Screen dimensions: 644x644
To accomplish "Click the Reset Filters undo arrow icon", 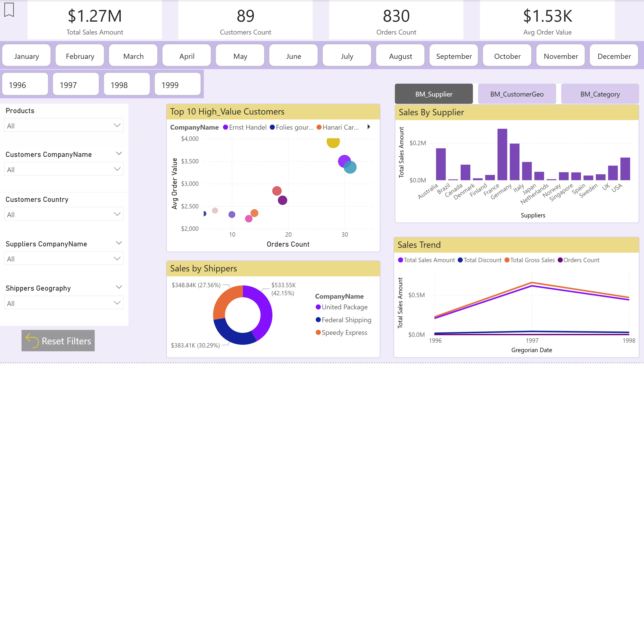I will pos(32,340).
